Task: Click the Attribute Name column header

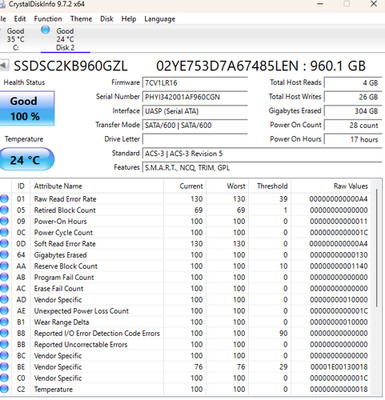Action: 97,186
